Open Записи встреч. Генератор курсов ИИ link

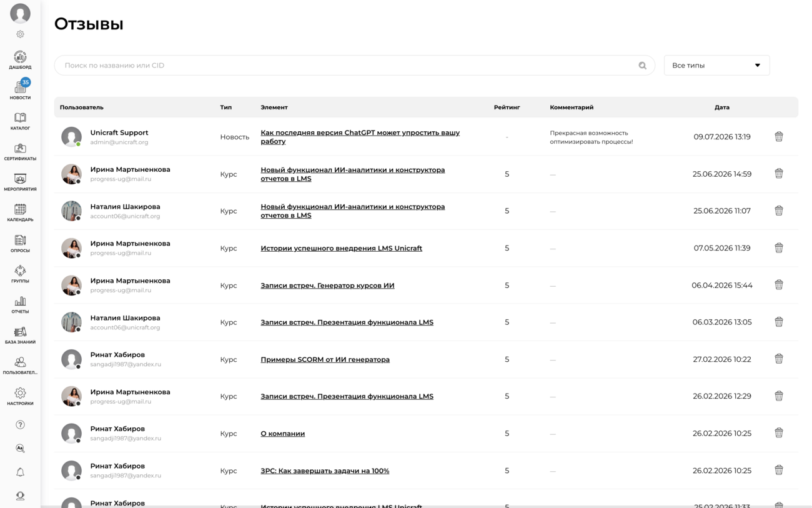point(327,286)
